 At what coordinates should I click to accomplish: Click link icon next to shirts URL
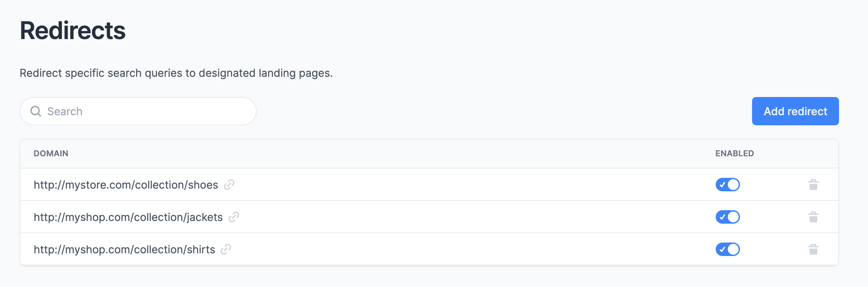[x=226, y=249]
